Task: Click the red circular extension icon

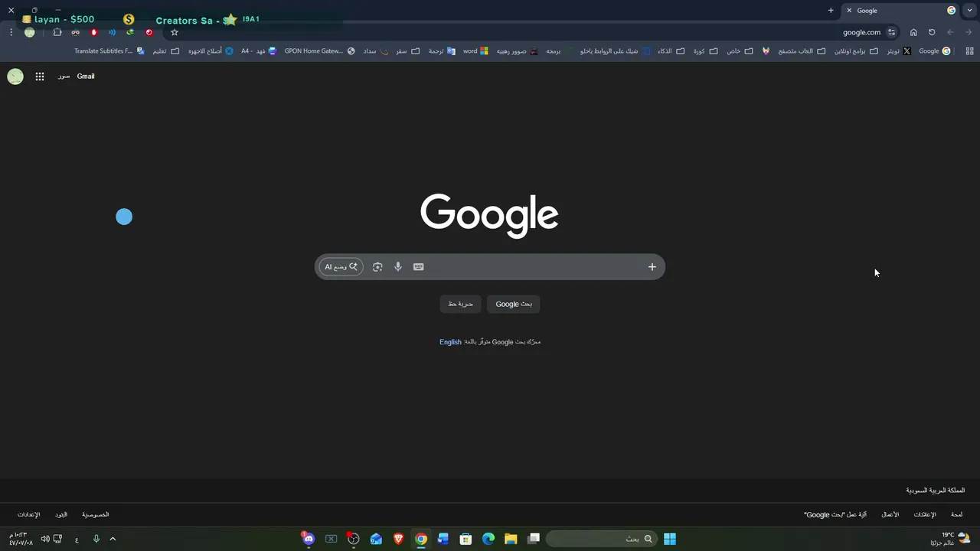Action: 149,32
